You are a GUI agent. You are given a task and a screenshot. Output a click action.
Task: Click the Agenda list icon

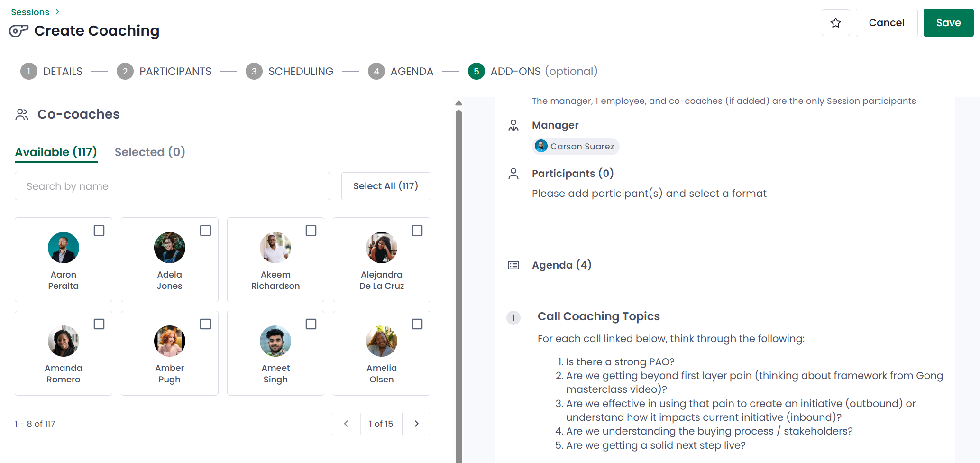513,265
